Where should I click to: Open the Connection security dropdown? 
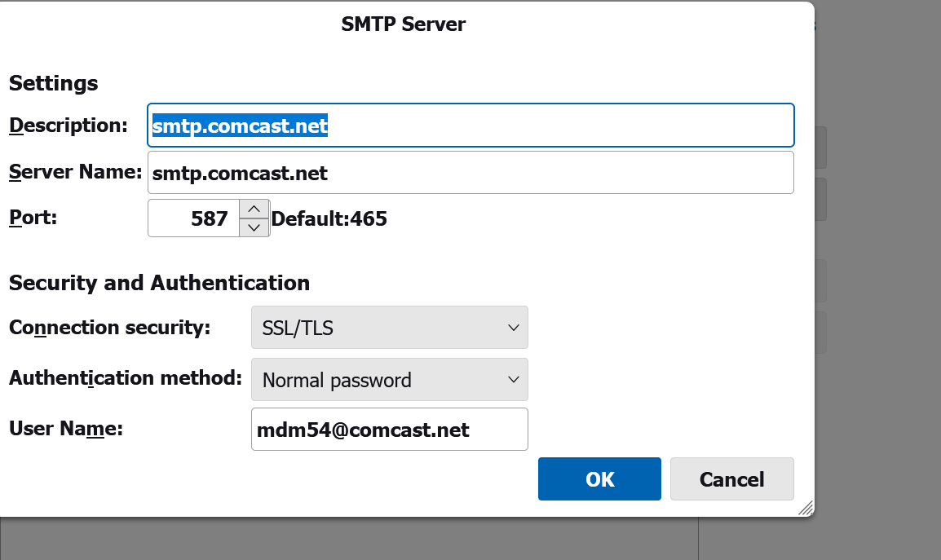389,328
